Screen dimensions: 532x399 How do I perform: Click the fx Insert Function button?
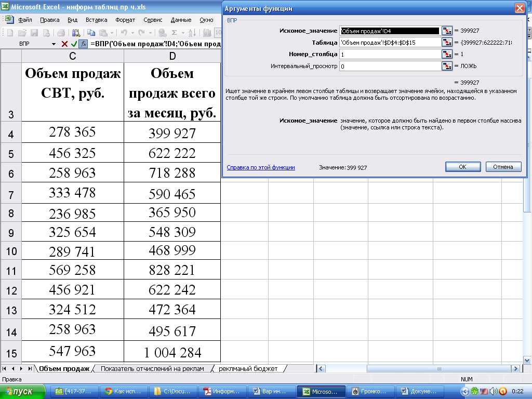pos(83,44)
